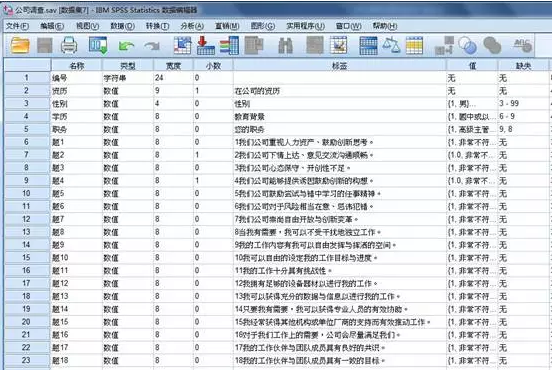Screen dimensions: 553x370
Task: Click the Open data document folder icon
Action: [x=20, y=46]
